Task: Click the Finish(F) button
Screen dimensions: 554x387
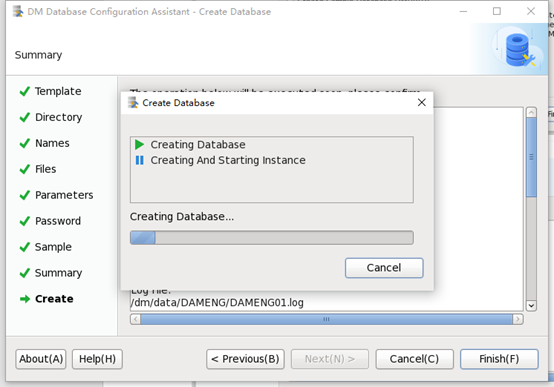Action: [x=499, y=359]
